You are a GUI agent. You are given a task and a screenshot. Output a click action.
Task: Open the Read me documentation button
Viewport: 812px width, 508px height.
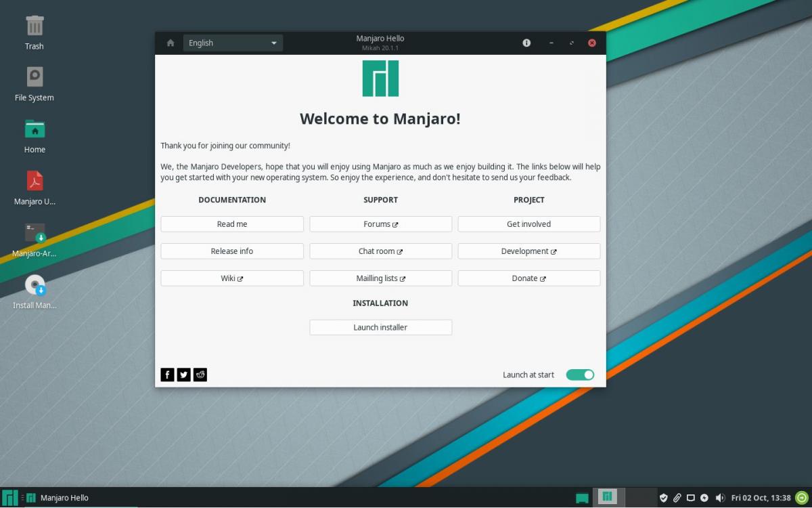click(x=232, y=224)
